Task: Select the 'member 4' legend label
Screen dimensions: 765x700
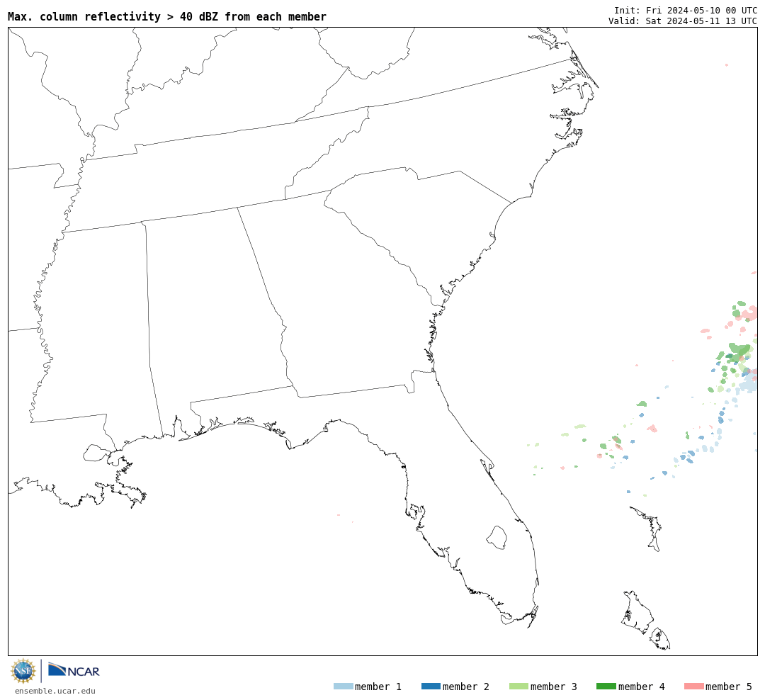Action: point(641,687)
